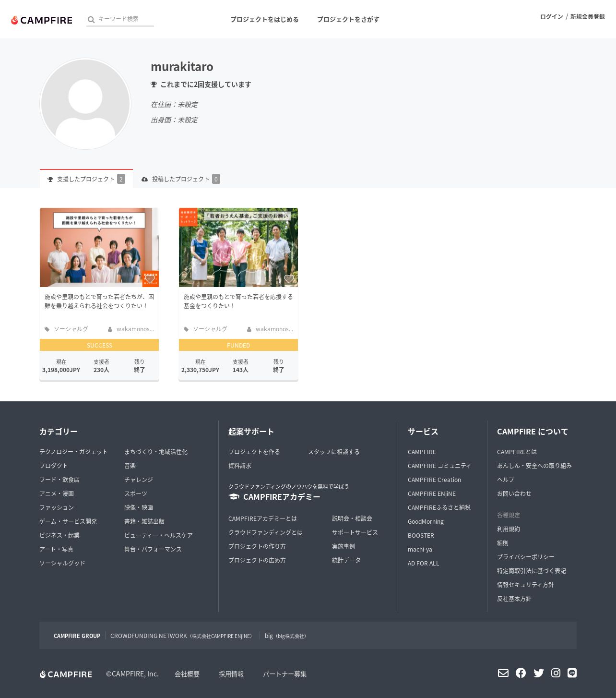Open the footer Instagram icon
The height and width of the screenshot is (698, 616).
(556, 673)
